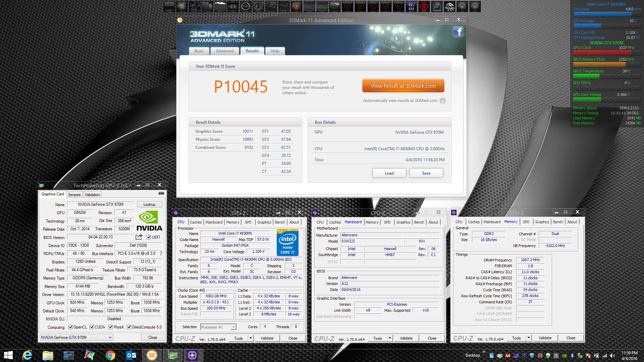The image size is (644, 362).
Task: Launch Internet Explorer from the taskbar
Action: click(27, 355)
